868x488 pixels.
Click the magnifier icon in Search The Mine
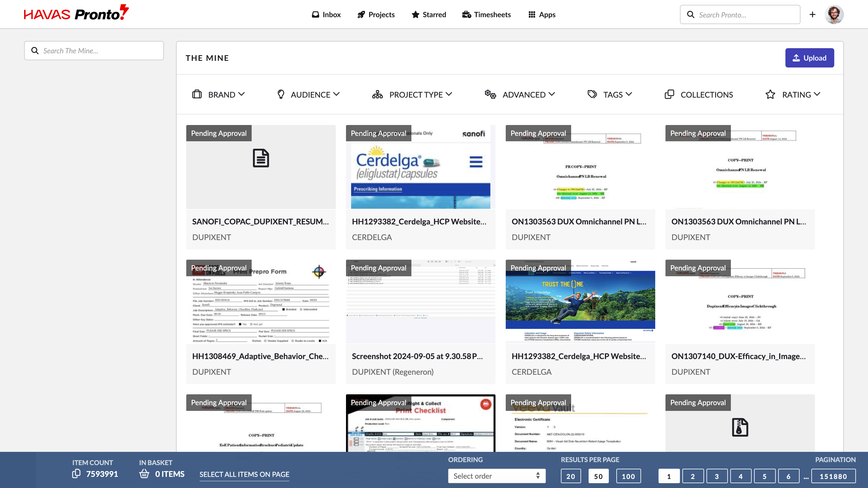pyautogui.click(x=35, y=51)
